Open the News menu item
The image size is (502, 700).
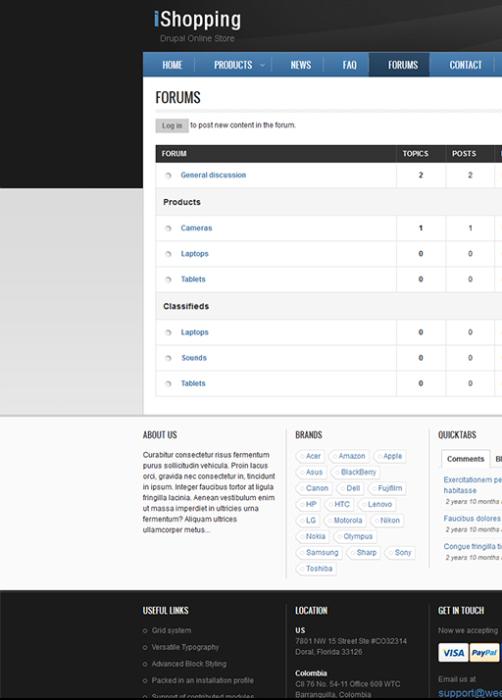(301, 65)
